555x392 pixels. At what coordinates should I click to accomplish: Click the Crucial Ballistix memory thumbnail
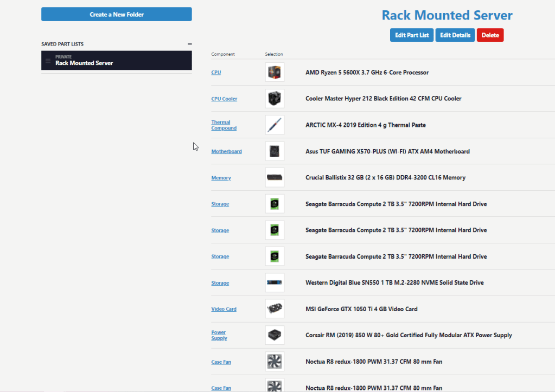(x=275, y=178)
